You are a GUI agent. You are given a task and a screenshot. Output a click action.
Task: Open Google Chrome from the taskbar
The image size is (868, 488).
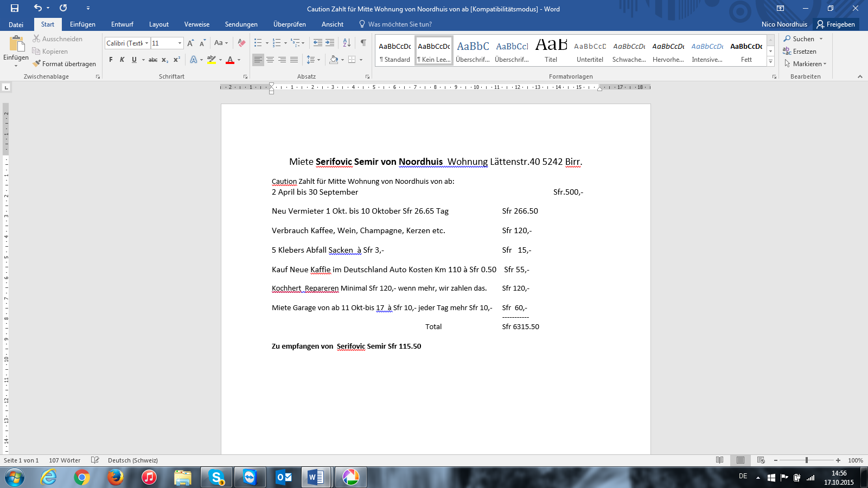[x=82, y=477]
